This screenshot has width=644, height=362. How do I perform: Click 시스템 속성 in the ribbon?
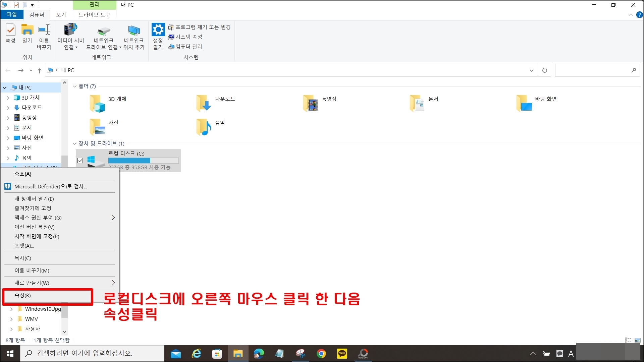click(189, 37)
